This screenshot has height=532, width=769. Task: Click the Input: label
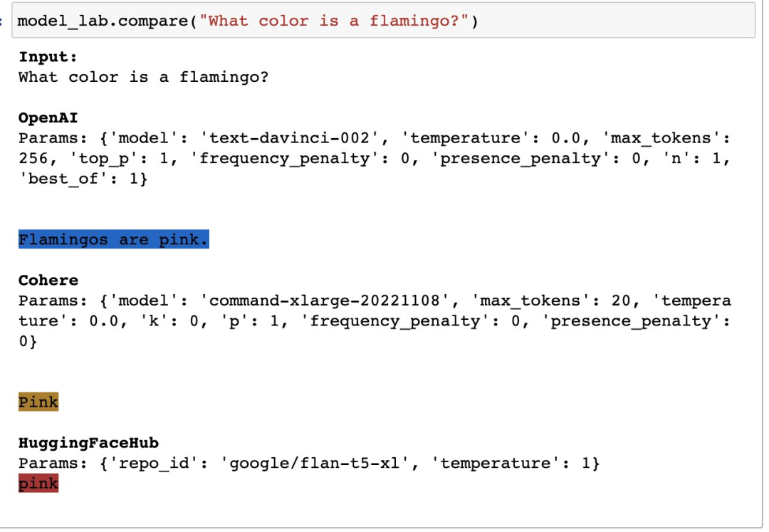[x=48, y=57]
